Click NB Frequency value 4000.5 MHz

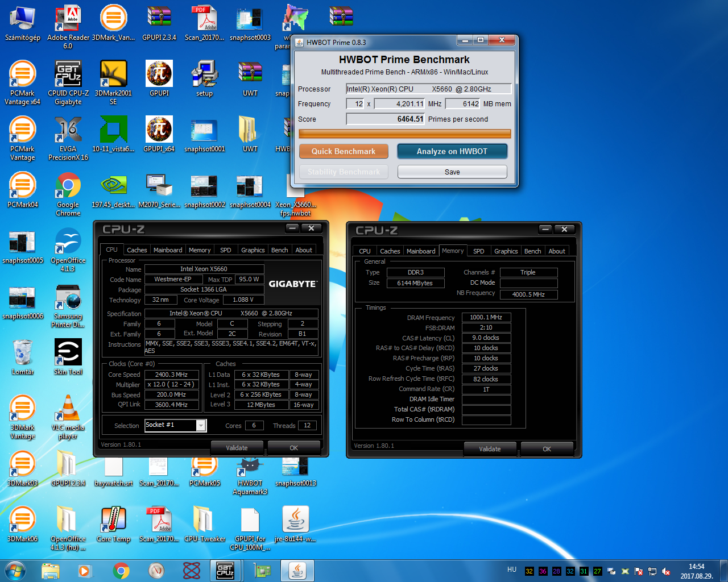[528, 294]
